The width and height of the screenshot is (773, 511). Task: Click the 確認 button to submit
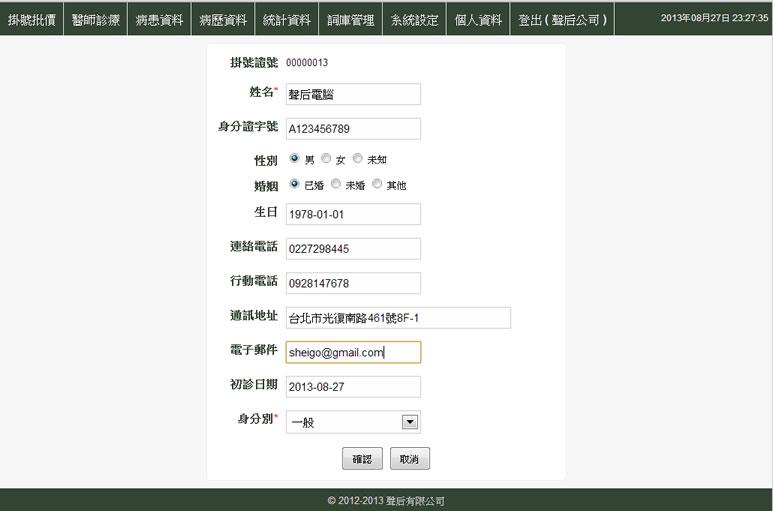pos(362,458)
